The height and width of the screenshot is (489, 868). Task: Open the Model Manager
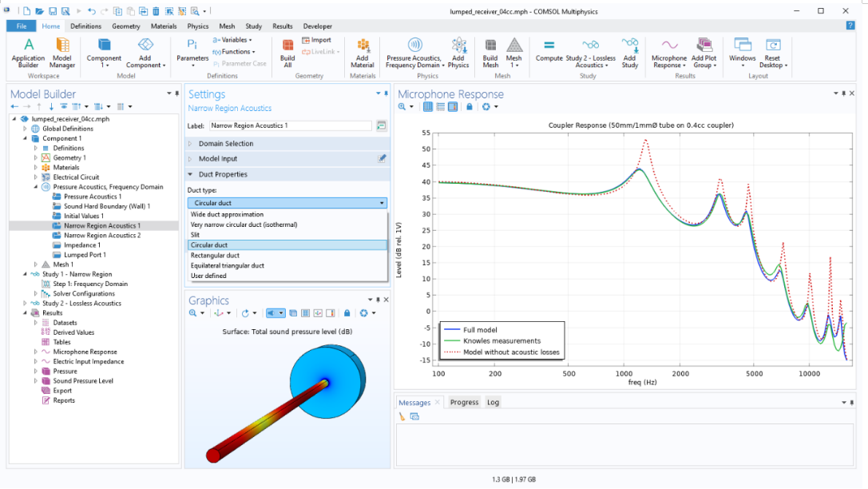[62, 53]
